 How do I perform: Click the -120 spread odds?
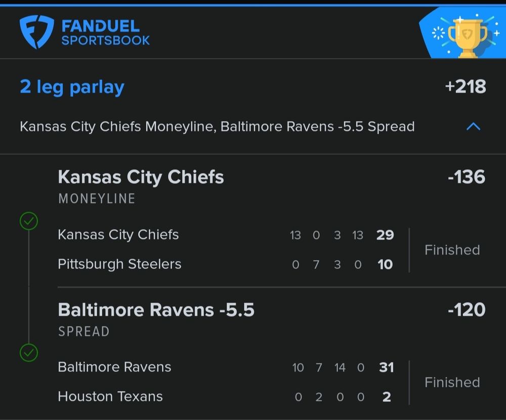coord(466,310)
